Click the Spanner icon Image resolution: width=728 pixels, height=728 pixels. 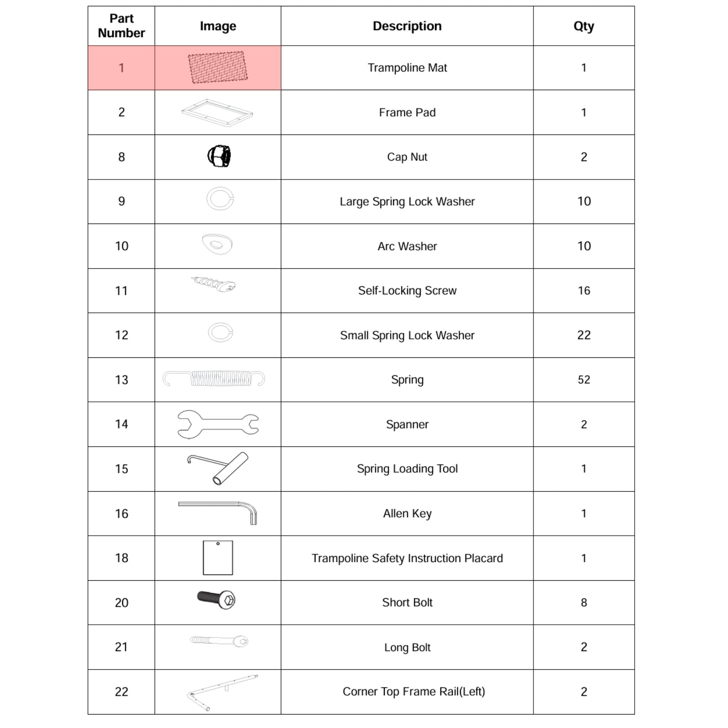[x=218, y=424]
